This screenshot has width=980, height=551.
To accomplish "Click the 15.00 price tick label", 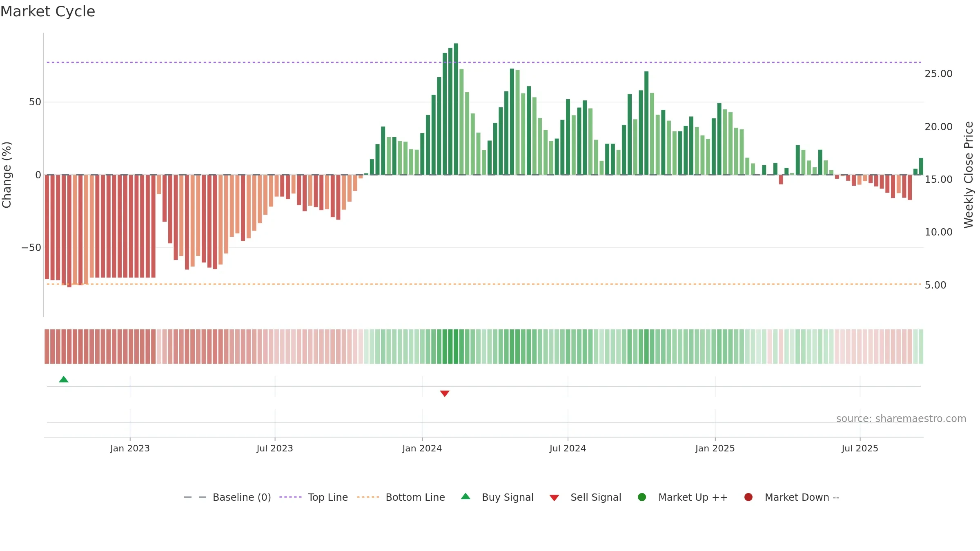I will (938, 180).
